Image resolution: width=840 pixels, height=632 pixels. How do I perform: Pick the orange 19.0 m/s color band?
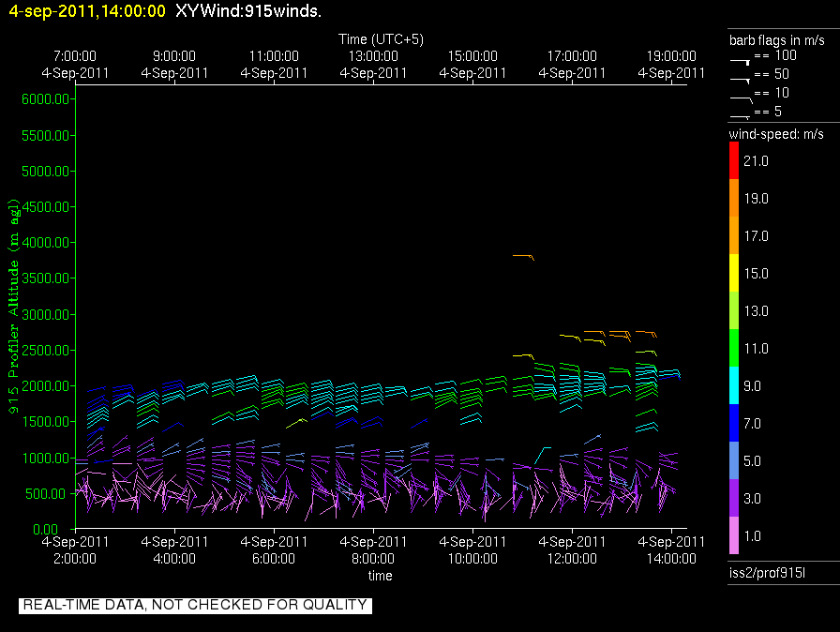(x=734, y=198)
